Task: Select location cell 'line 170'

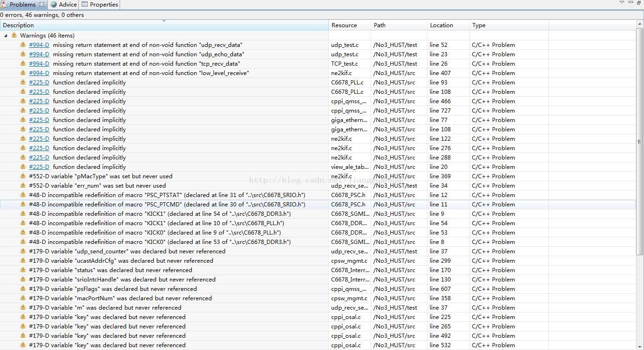Action: 440,270
